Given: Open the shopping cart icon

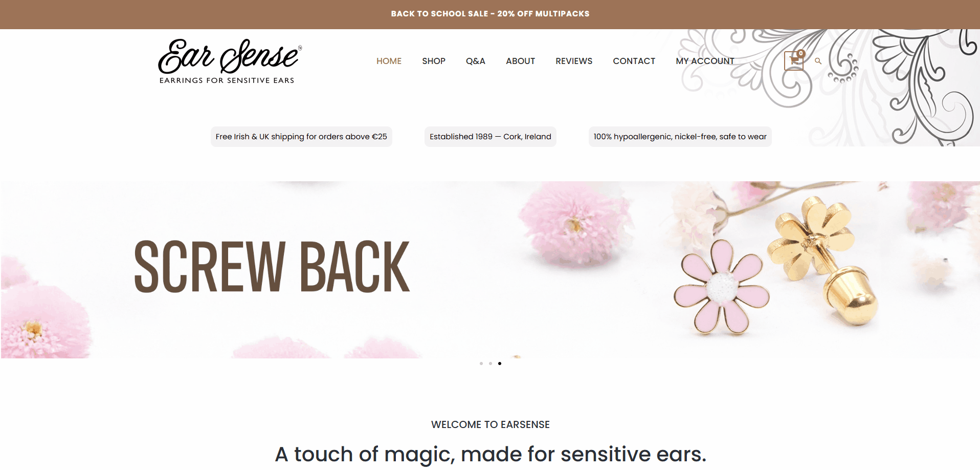Looking at the screenshot, I should tap(794, 60).
